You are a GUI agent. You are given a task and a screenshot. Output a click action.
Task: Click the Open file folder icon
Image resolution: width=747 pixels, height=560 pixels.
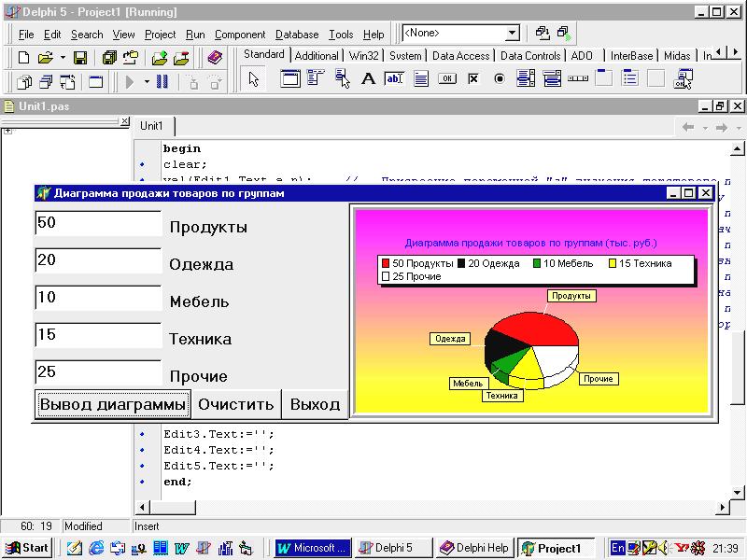pyautogui.click(x=45, y=58)
